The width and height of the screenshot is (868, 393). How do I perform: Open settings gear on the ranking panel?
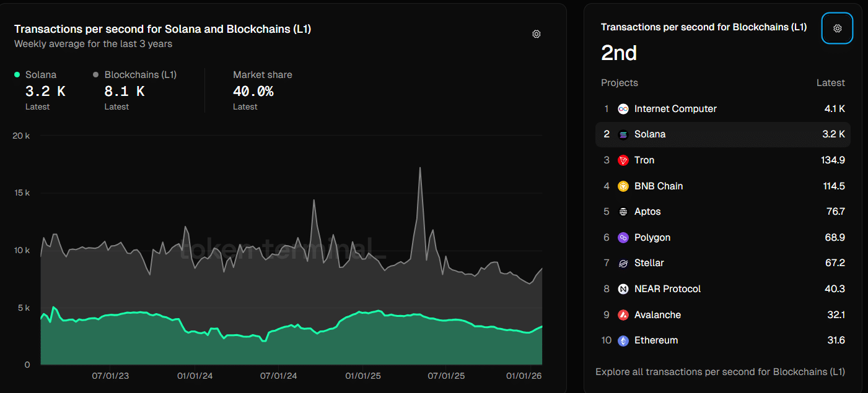837,28
